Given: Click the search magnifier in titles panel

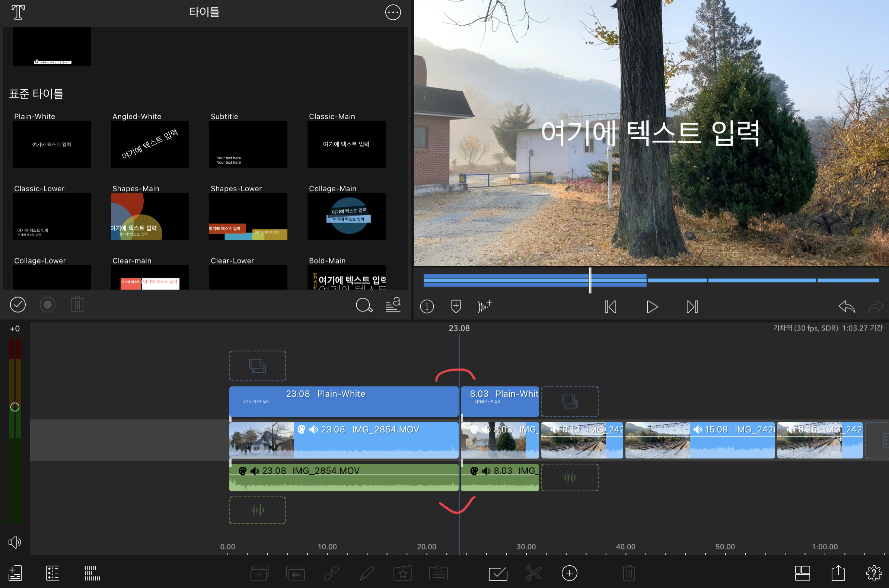Looking at the screenshot, I should (x=363, y=305).
